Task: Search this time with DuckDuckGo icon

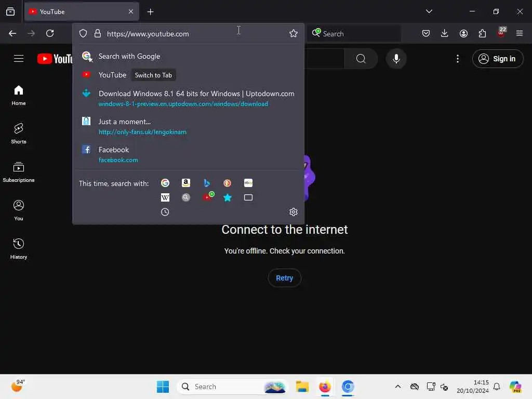Action: coord(228,183)
